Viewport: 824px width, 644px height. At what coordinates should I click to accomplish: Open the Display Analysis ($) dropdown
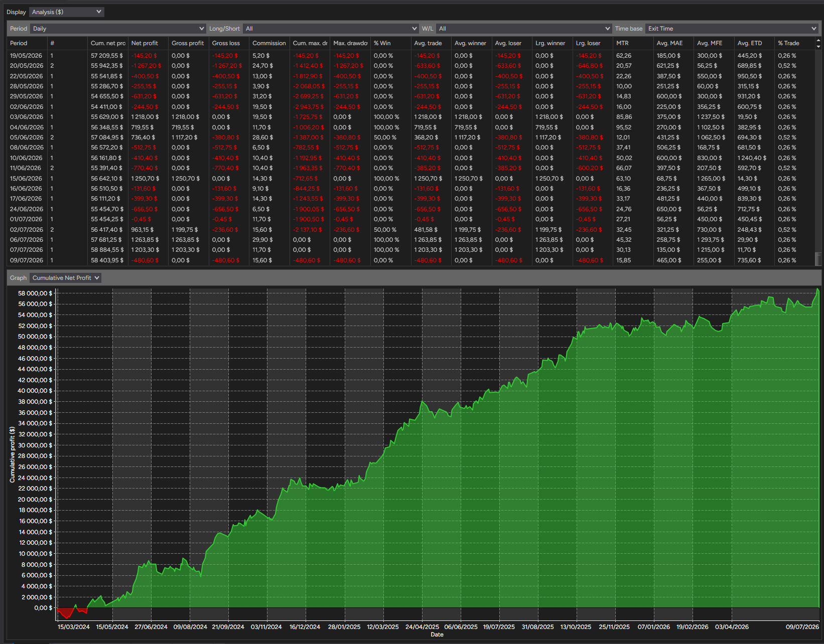66,12
